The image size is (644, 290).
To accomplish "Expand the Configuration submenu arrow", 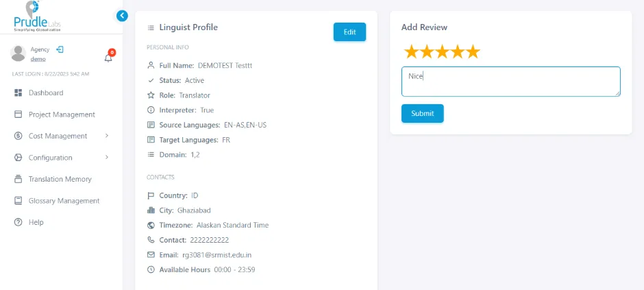I will [x=107, y=157].
